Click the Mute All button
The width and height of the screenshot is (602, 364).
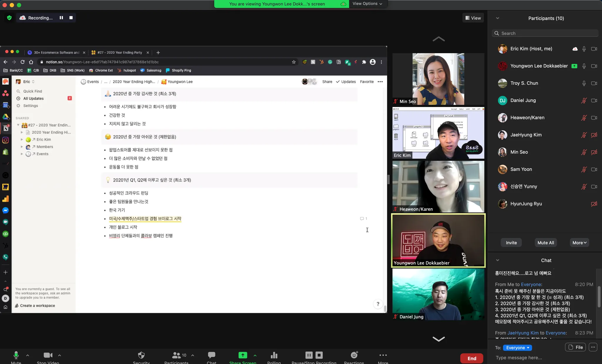[546, 243]
